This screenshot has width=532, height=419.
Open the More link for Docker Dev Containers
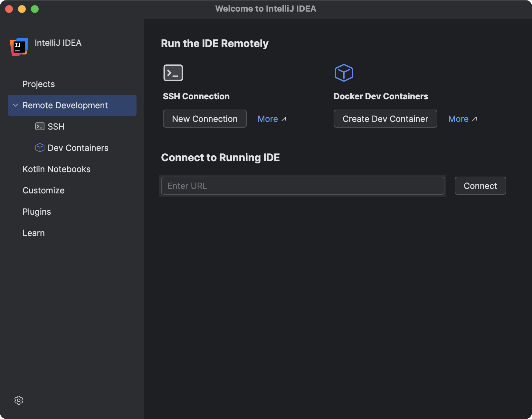tap(463, 119)
